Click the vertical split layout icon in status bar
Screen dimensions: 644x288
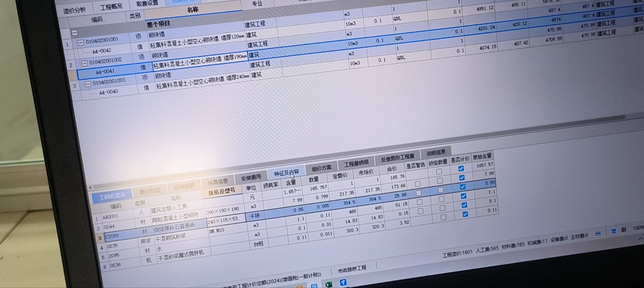click(x=624, y=230)
